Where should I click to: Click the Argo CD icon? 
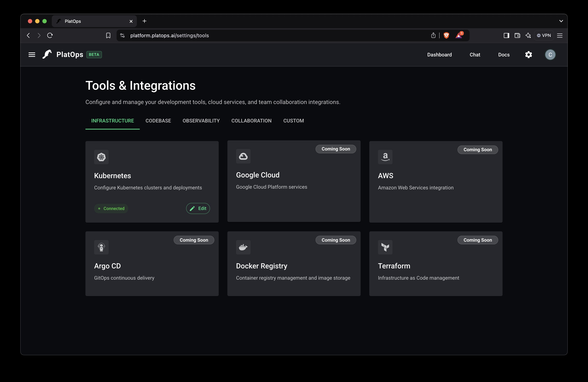coord(101,247)
